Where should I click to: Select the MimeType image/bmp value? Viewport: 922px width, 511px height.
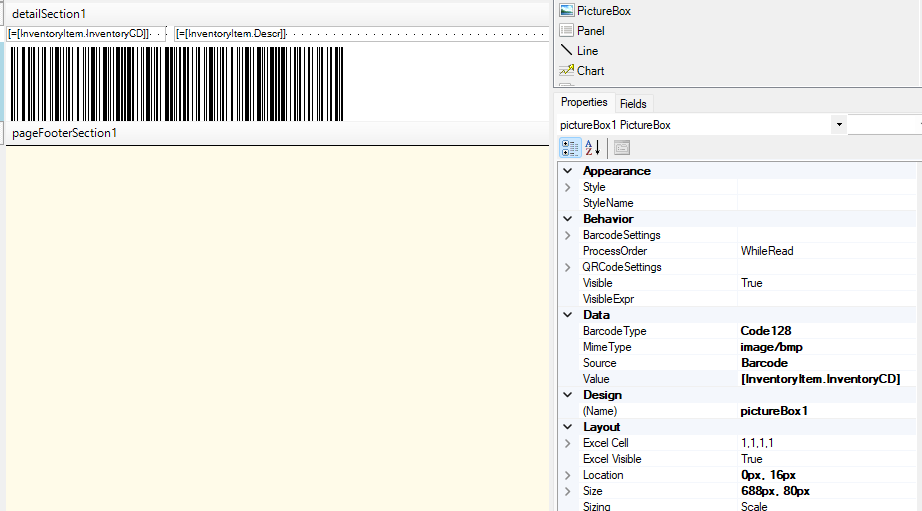[x=826, y=347]
